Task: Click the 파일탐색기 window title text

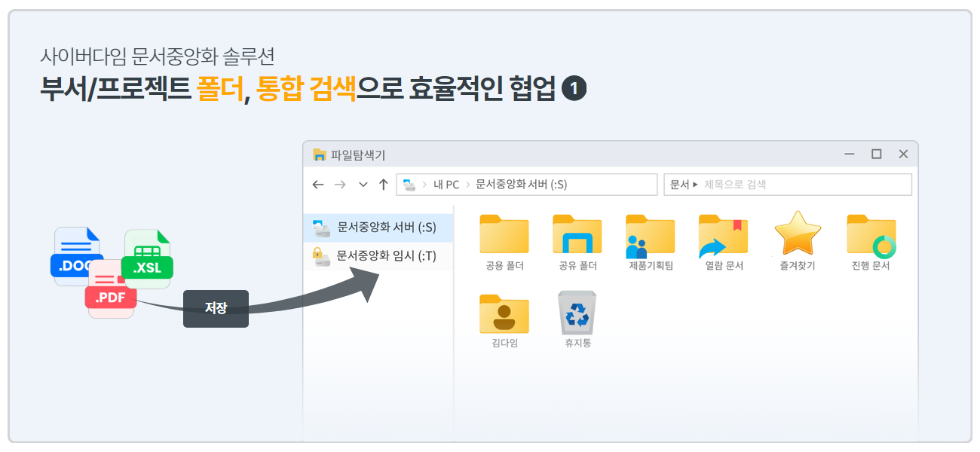Action: click(x=357, y=155)
